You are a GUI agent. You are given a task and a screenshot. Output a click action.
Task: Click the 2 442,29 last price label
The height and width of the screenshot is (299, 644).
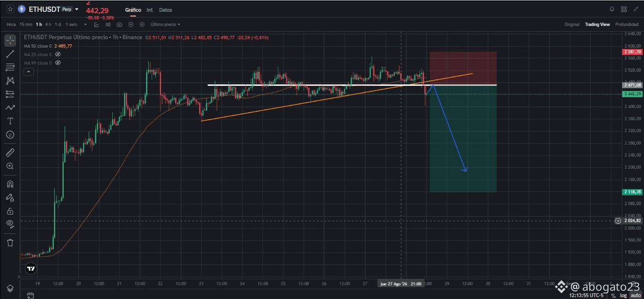(632, 94)
